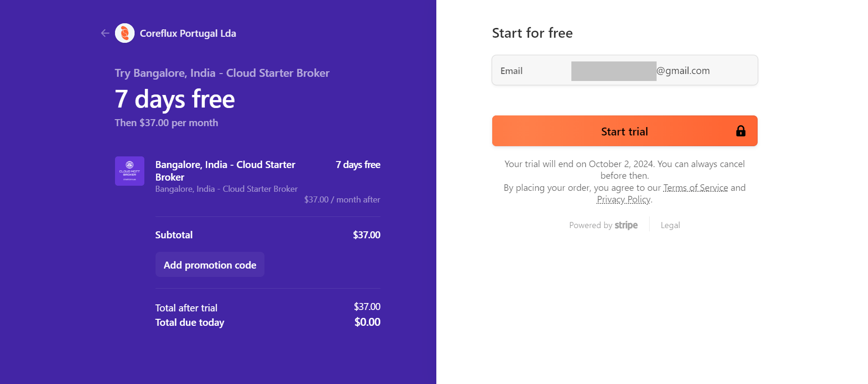
Task: Add a promotion code
Action: pos(210,265)
